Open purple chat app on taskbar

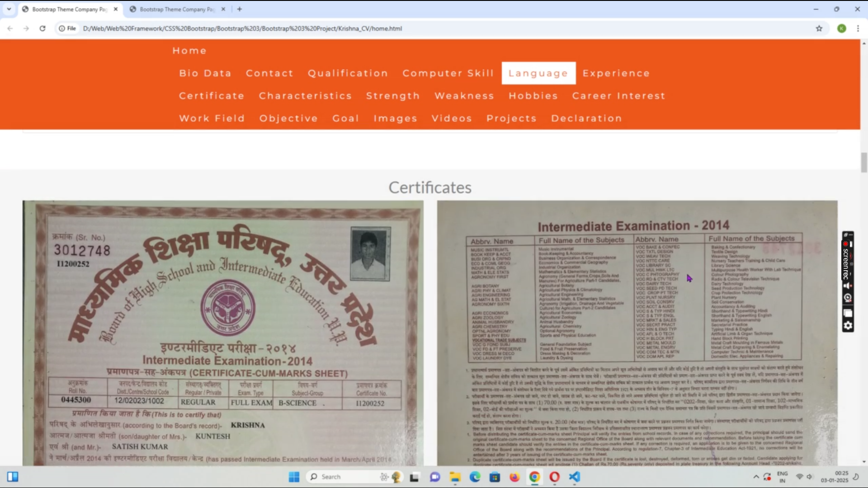[435, 477]
